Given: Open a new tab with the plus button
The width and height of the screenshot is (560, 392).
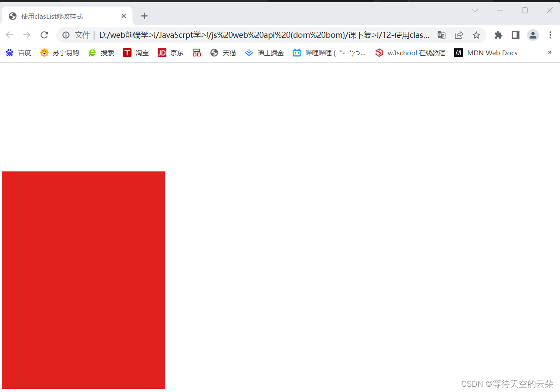Looking at the screenshot, I should [145, 16].
